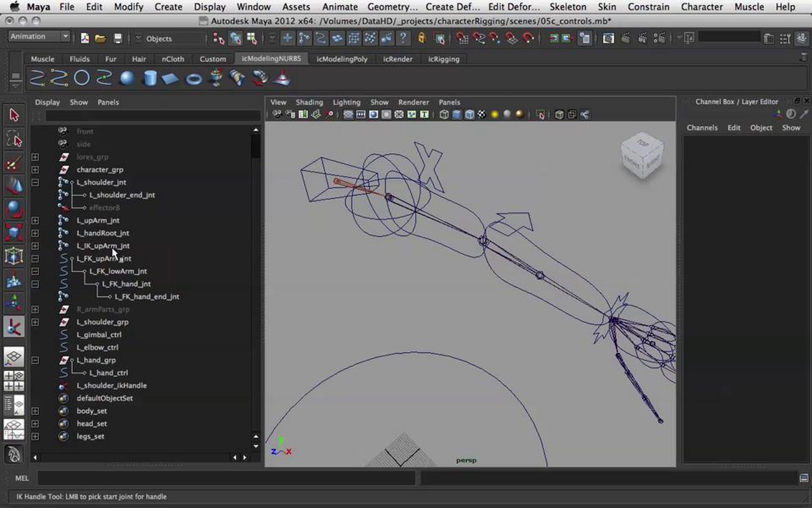Select the NURBS circle shelf icon

click(x=82, y=78)
